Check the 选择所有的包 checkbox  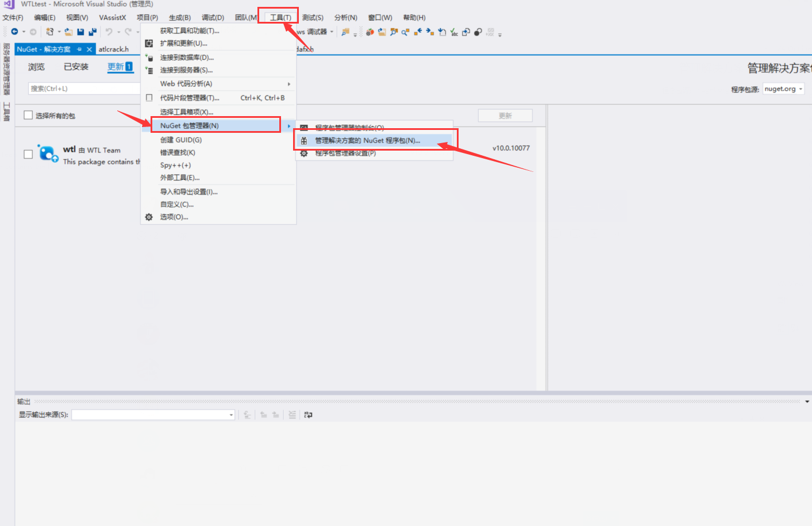click(x=27, y=115)
